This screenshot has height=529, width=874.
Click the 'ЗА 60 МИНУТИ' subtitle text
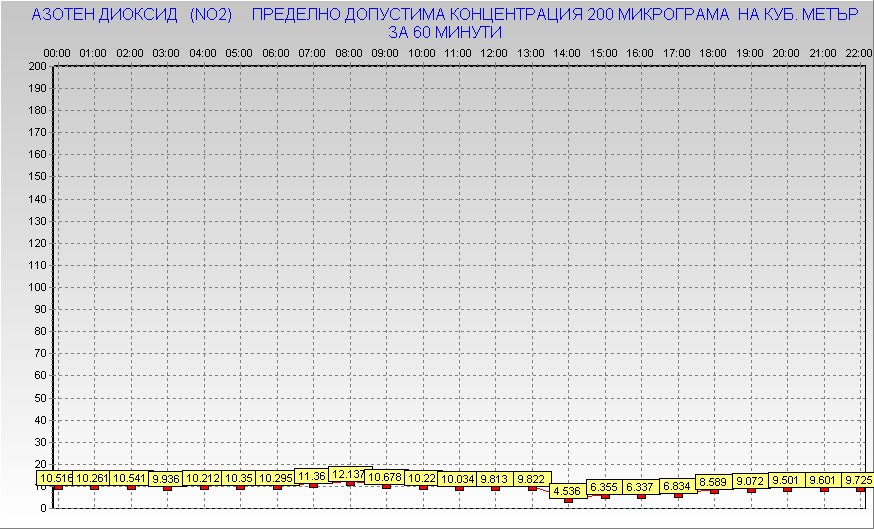coord(445,32)
